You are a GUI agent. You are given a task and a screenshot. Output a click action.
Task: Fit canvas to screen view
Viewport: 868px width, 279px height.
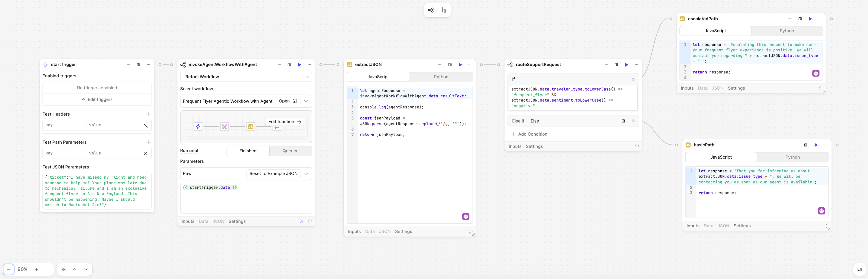point(48,269)
